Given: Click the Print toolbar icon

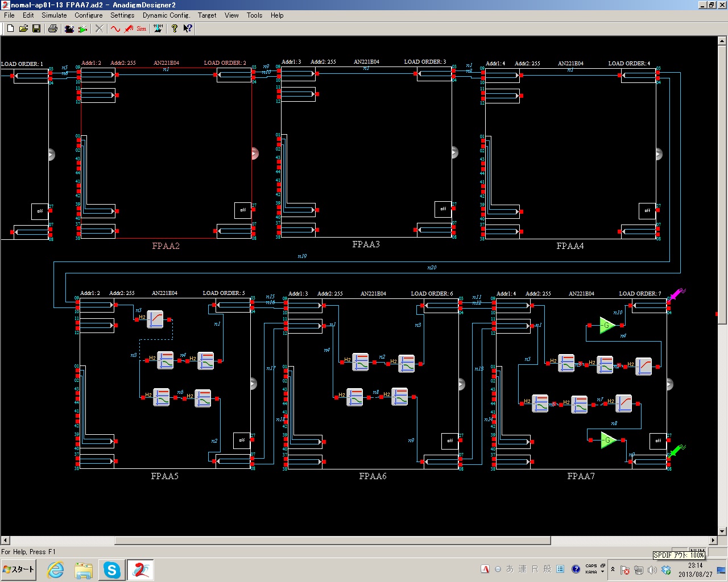Looking at the screenshot, I should [x=53, y=28].
